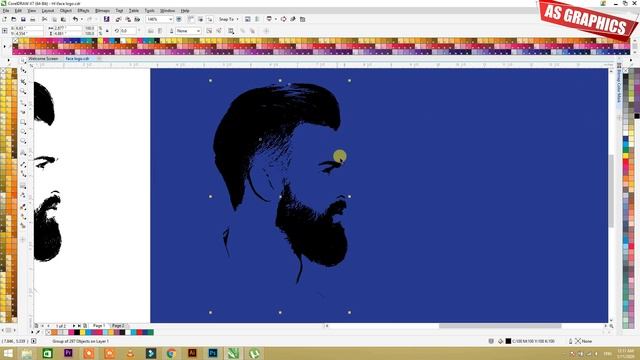Select the Color Eyedropper tool

(x=23, y=206)
